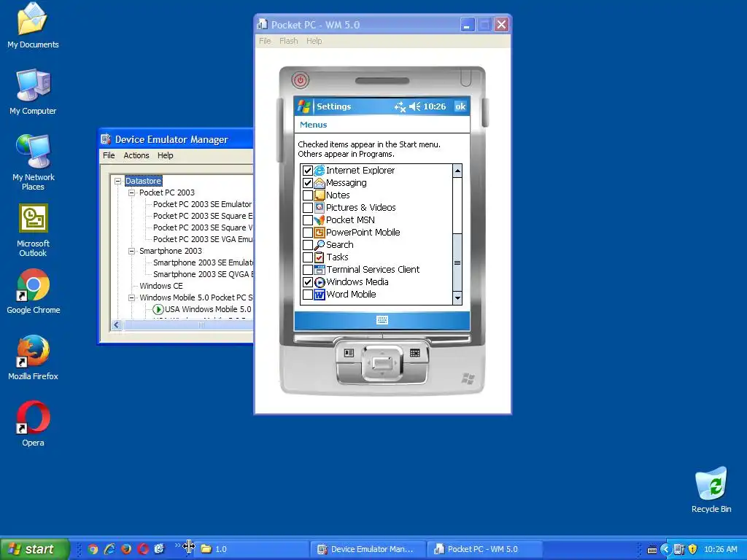Open Help menu in Pocket PC emulator
The image size is (747, 560).
[314, 41]
